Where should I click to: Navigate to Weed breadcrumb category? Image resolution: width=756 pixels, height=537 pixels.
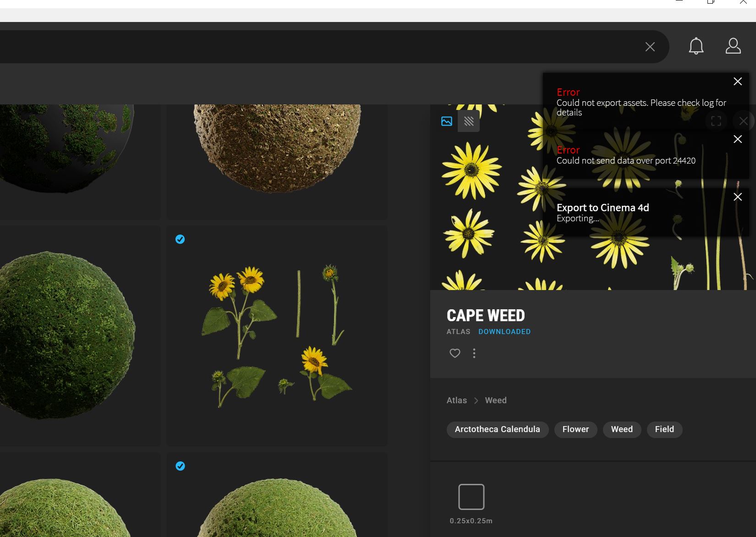tap(495, 400)
